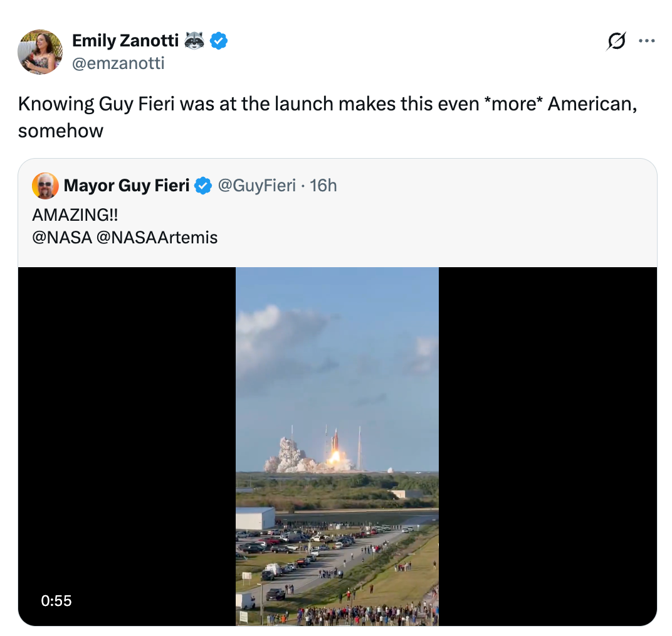672x636 pixels.
Task: Click Guy Fieri's blue verified badge
Action: pyautogui.click(x=202, y=186)
